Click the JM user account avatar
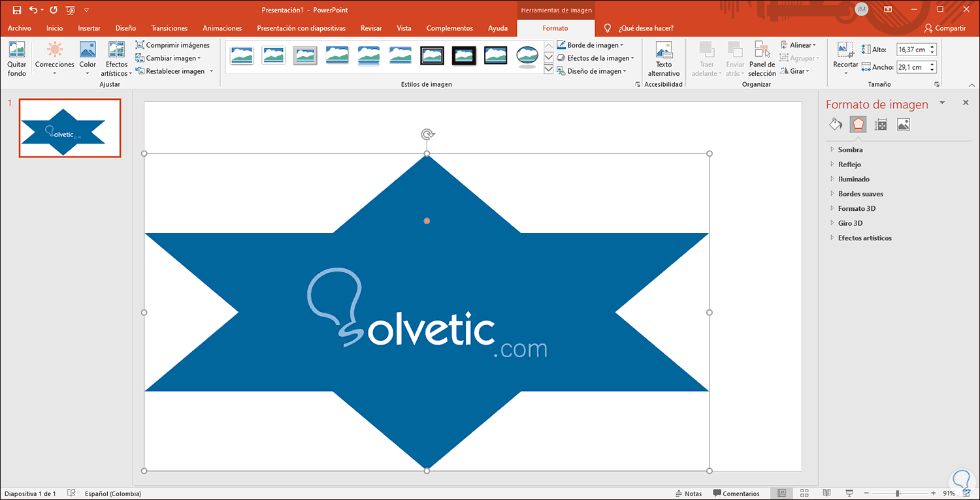Screen dimensions: 980x500 point(862,9)
